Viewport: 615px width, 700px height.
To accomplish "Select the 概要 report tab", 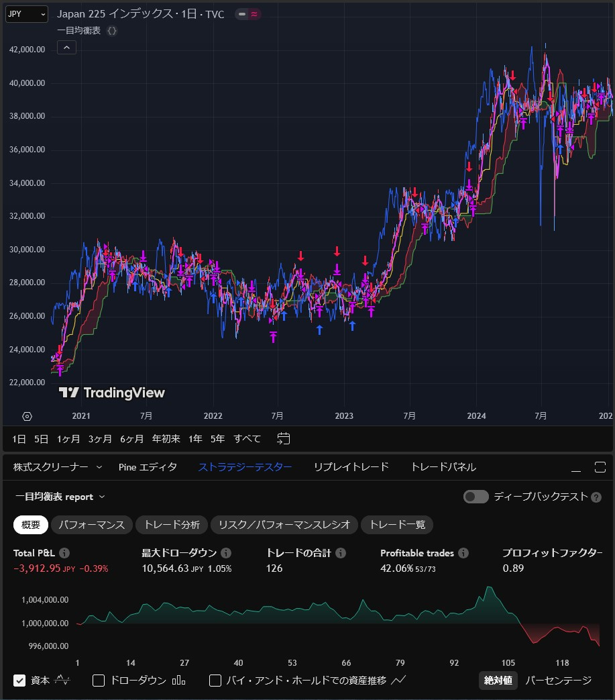I will [x=31, y=525].
